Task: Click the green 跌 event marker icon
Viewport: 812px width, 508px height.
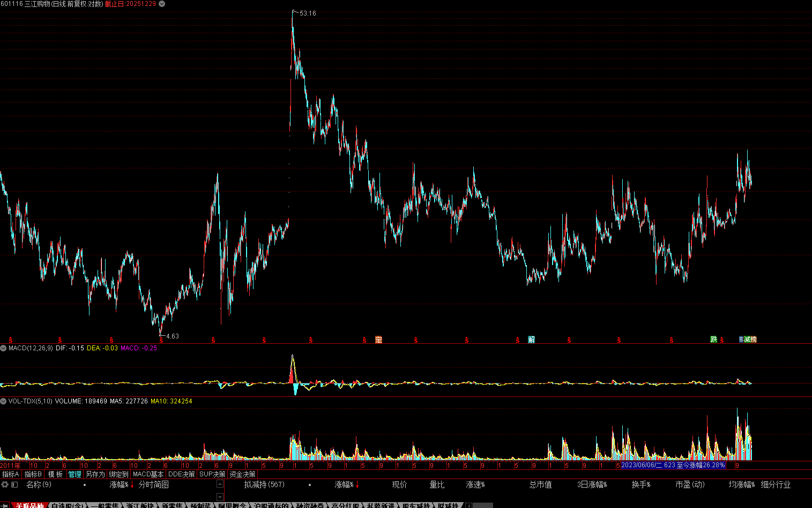Action: point(714,340)
